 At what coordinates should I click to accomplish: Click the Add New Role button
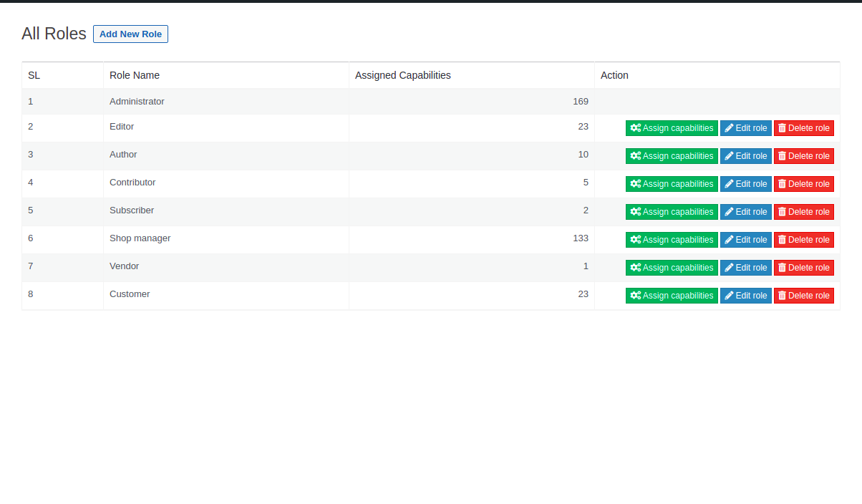click(130, 34)
